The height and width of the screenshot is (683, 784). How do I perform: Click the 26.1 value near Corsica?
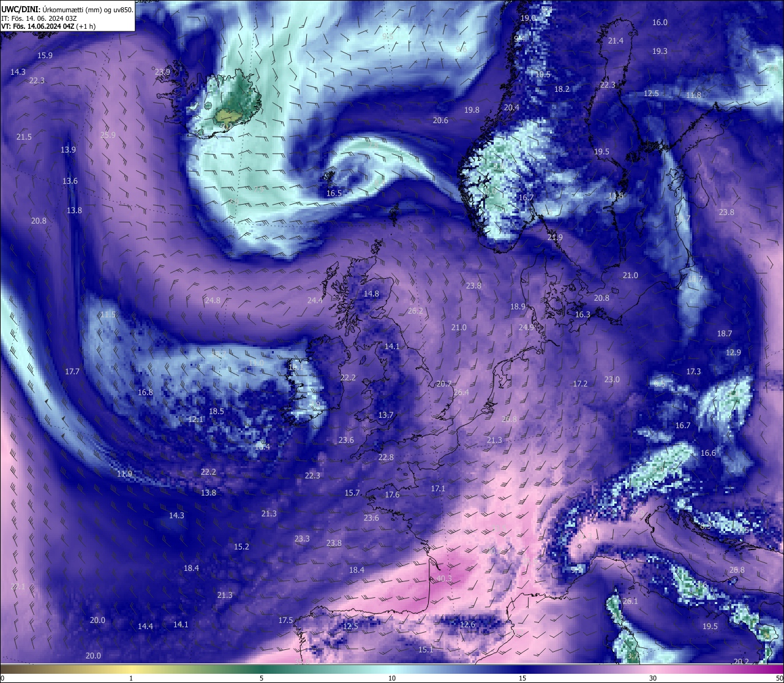[630, 601]
